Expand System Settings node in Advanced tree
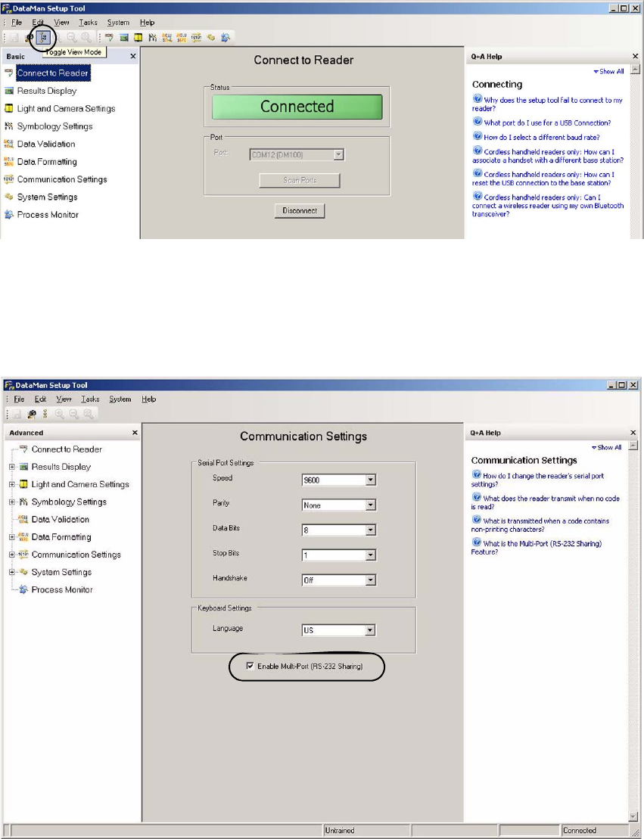644x839 pixels. click(12, 572)
